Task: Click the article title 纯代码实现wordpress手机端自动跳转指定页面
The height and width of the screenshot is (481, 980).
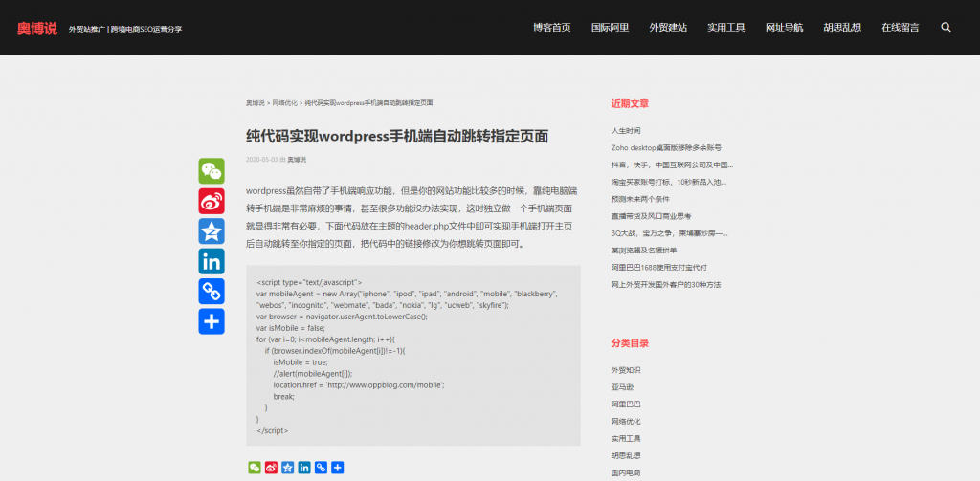Action: [397, 136]
